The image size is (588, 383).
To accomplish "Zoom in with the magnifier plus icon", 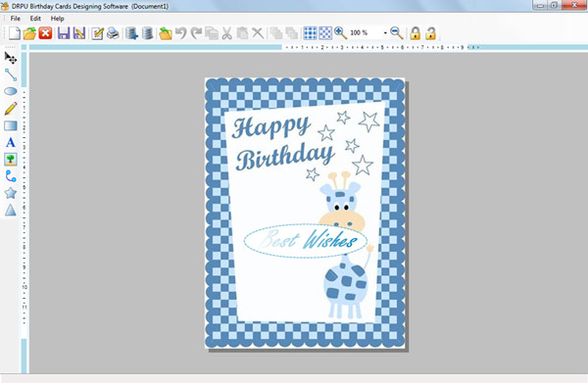I will point(340,33).
